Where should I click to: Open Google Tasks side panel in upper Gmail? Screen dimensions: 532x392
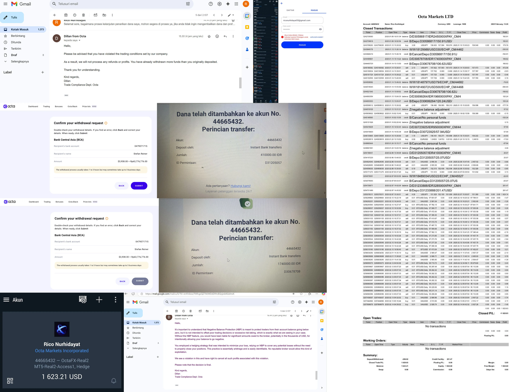[247, 38]
